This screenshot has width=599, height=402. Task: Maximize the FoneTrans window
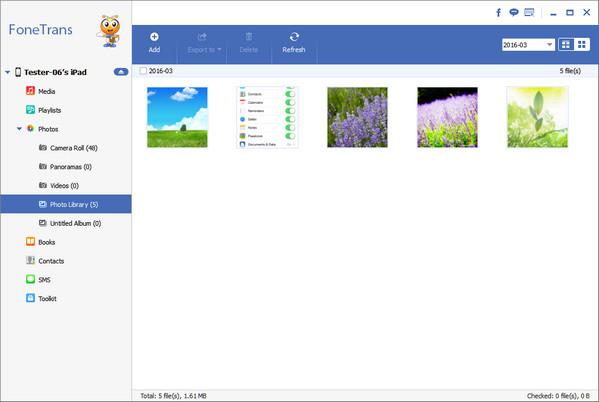(x=570, y=13)
